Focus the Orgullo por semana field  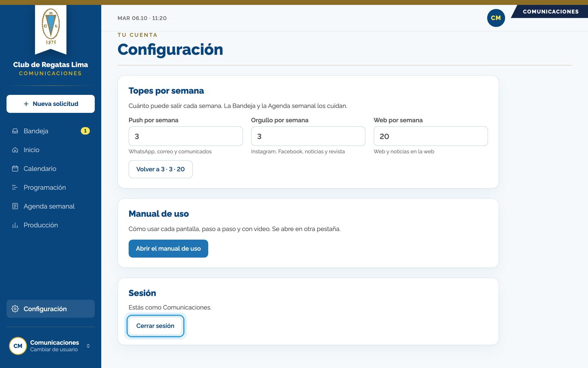[308, 136]
